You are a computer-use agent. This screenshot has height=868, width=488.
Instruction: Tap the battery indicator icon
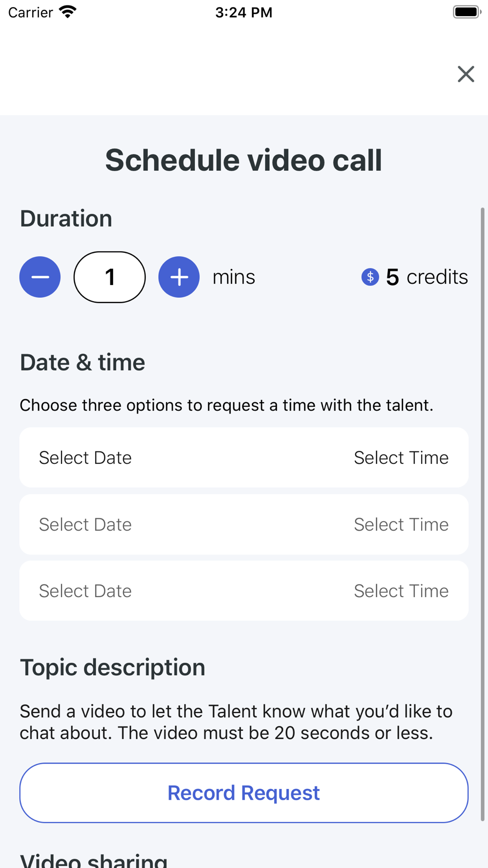click(x=467, y=12)
